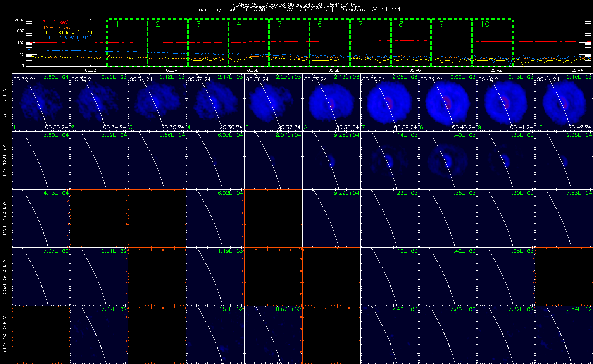The width and height of the screenshot is (593, 364).
Task: Click the peak value 1.58E+05
Action: pyautogui.click(x=463, y=193)
